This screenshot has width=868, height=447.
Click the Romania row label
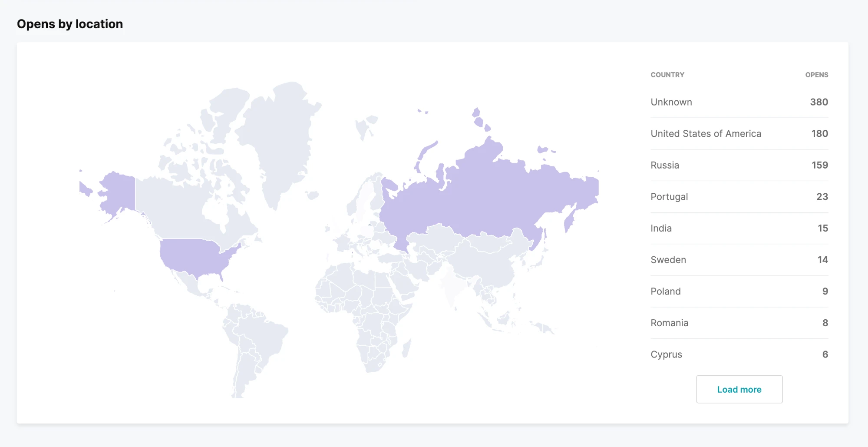pyautogui.click(x=669, y=323)
